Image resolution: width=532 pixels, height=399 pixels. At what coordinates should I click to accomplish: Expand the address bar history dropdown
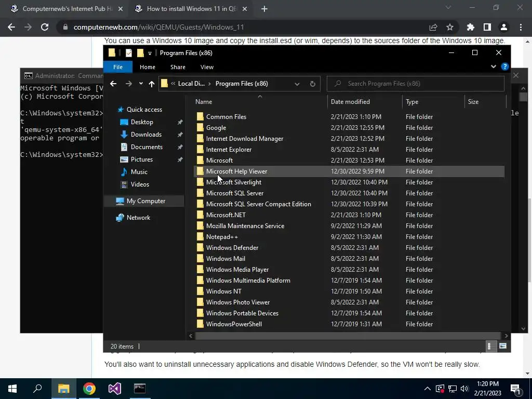[x=297, y=84]
